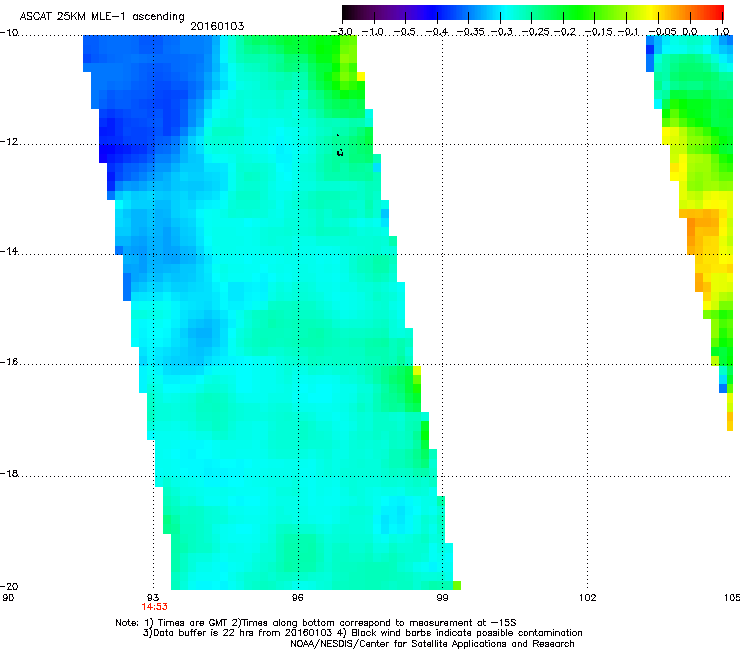The image size is (740, 650).
Task: Click the latitude axis label -18
Action: [x=9, y=473]
